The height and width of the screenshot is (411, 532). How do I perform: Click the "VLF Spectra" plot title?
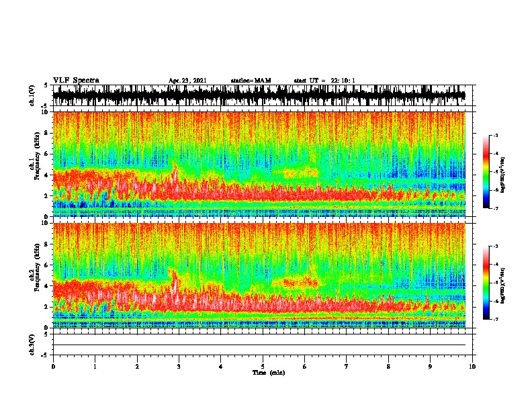click(76, 81)
